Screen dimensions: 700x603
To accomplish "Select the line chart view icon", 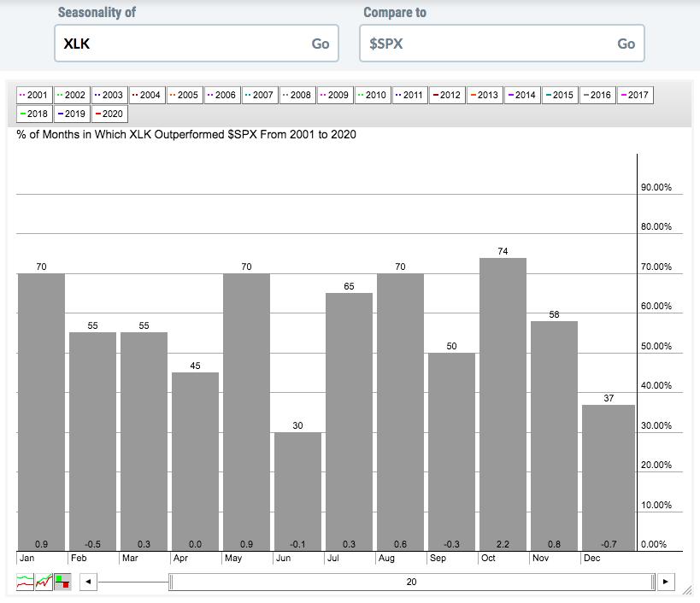I will tap(25, 582).
